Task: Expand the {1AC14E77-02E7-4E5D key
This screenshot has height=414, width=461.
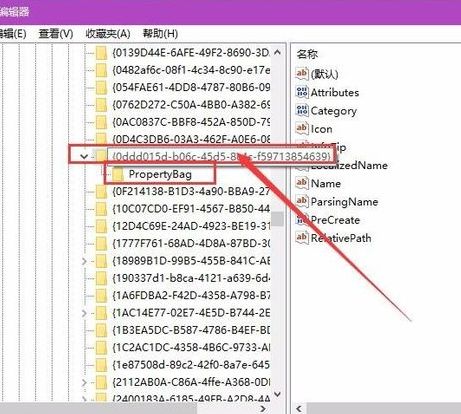Action: click(84, 313)
